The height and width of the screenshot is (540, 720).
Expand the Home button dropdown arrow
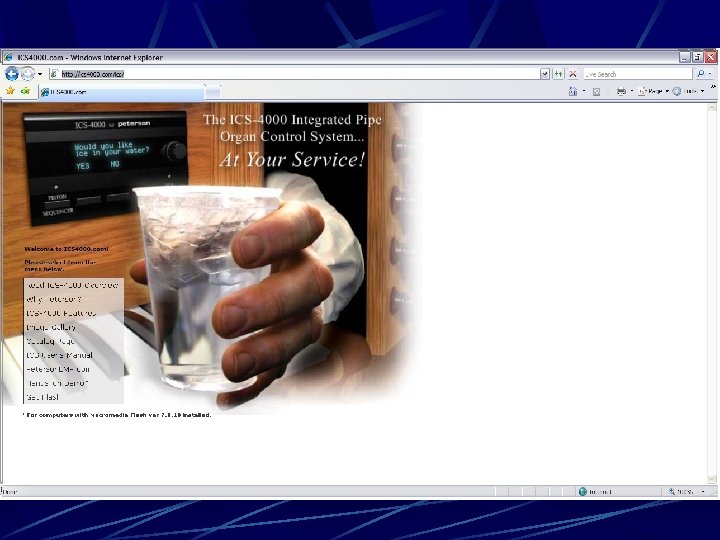584,91
